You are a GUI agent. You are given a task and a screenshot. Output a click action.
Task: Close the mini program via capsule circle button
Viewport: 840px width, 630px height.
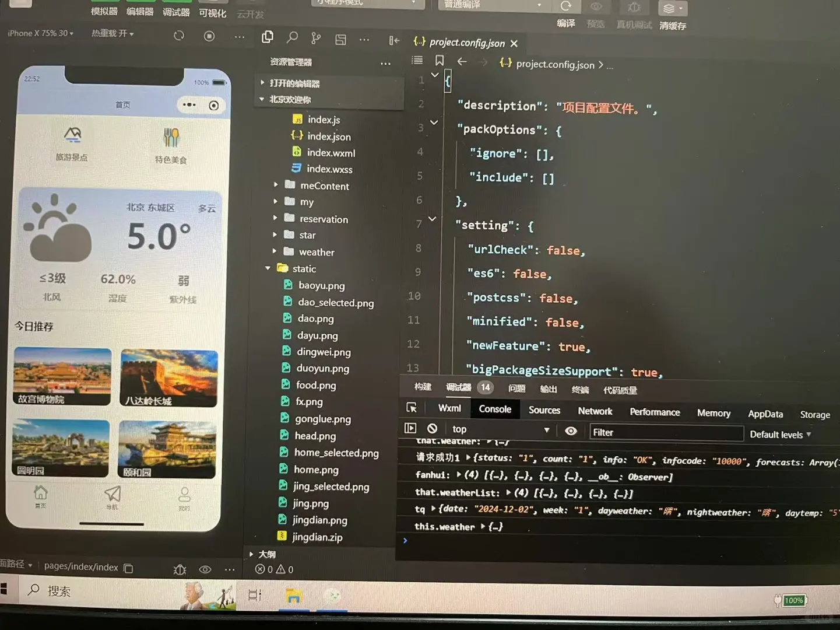pos(214,106)
